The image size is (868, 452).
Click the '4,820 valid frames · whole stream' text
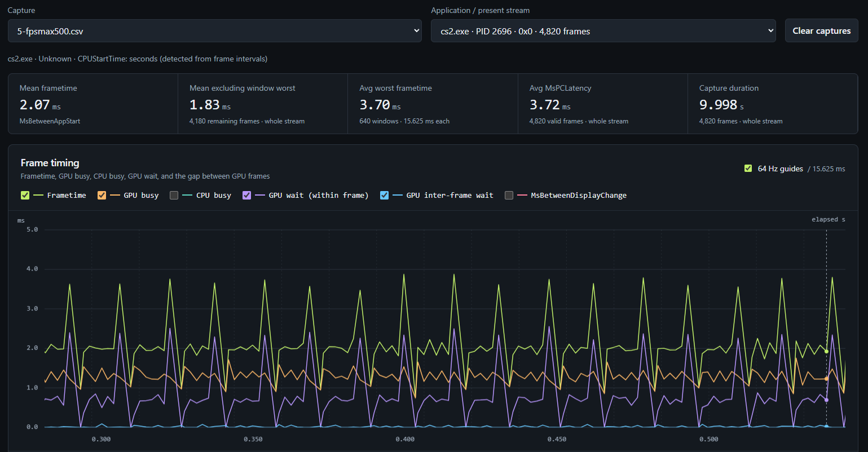pos(579,121)
